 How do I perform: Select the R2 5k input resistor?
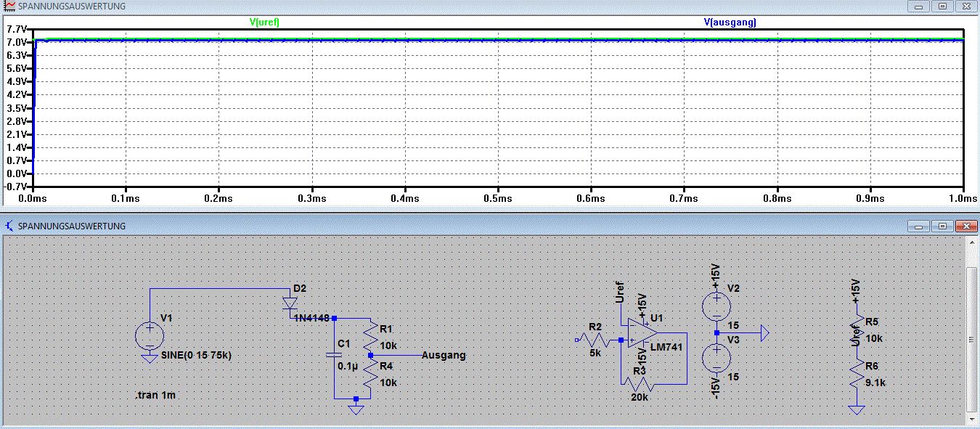595,339
